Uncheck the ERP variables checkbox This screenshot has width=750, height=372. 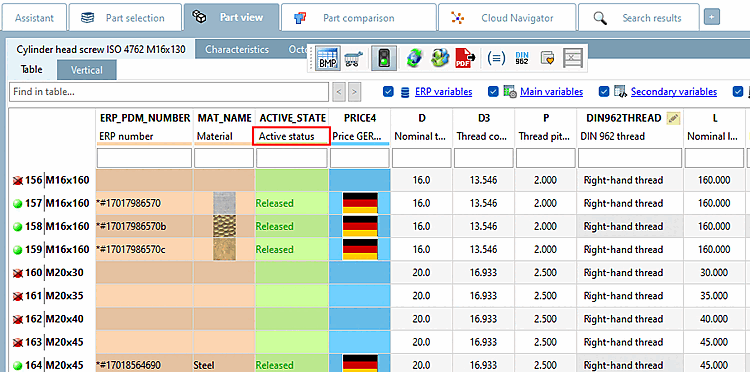[x=388, y=92]
